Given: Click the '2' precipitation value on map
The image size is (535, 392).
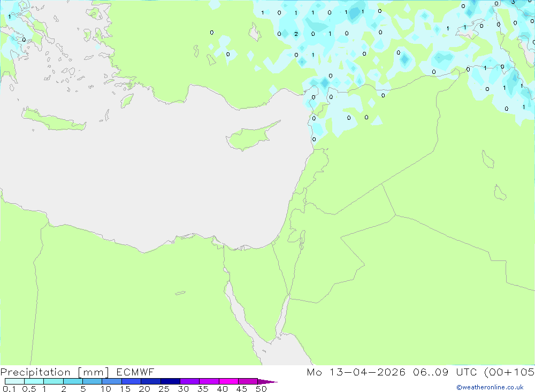Looking at the screenshot, I should [296, 34].
